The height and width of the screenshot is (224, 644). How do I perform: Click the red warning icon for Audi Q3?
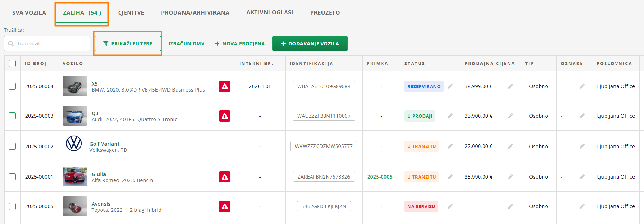click(224, 116)
